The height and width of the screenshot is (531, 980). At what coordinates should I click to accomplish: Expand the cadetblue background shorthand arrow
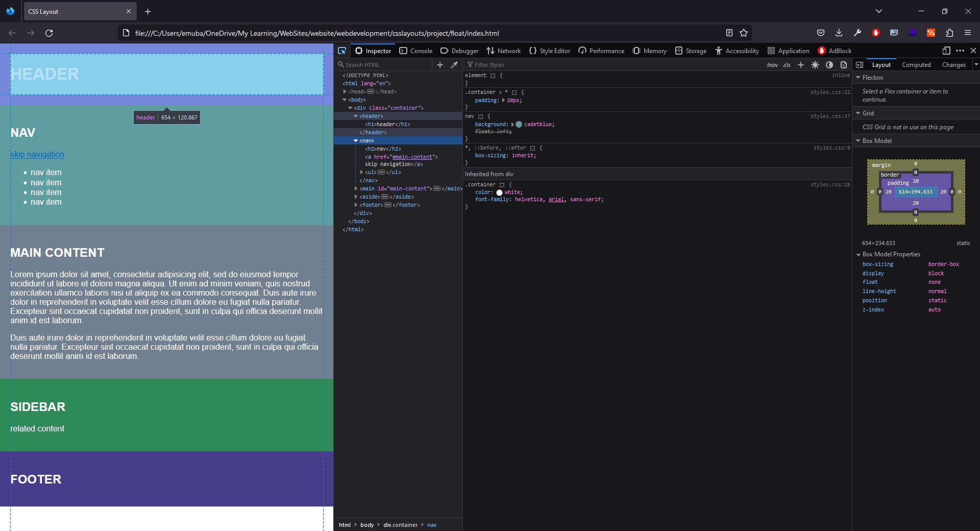point(512,124)
